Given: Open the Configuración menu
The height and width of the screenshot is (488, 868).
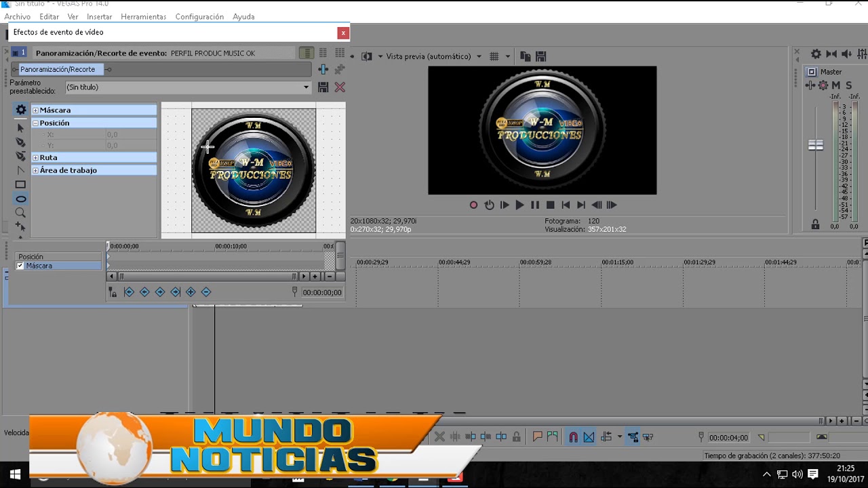Looking at the screenshot, I should tap(199, 17).
